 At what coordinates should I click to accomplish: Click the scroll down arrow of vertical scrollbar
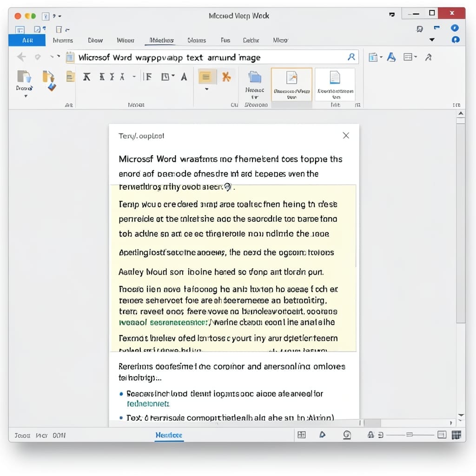[461, 415]
